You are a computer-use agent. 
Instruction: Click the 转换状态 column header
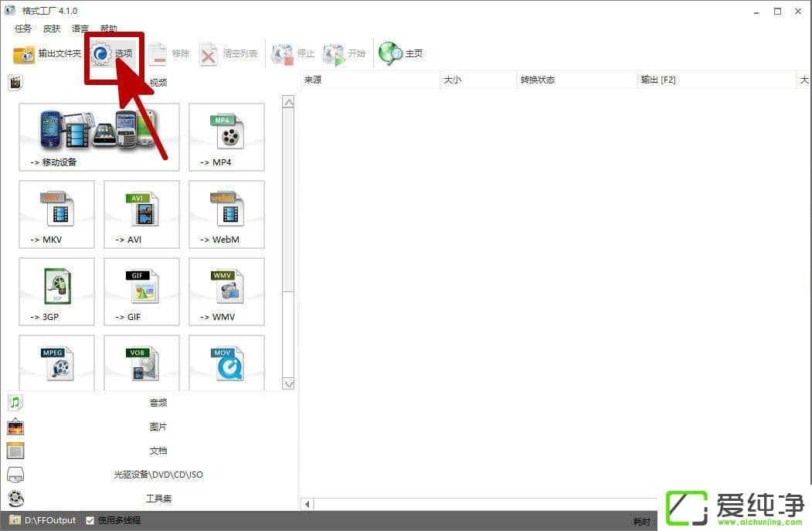click(x=538, y=80)
